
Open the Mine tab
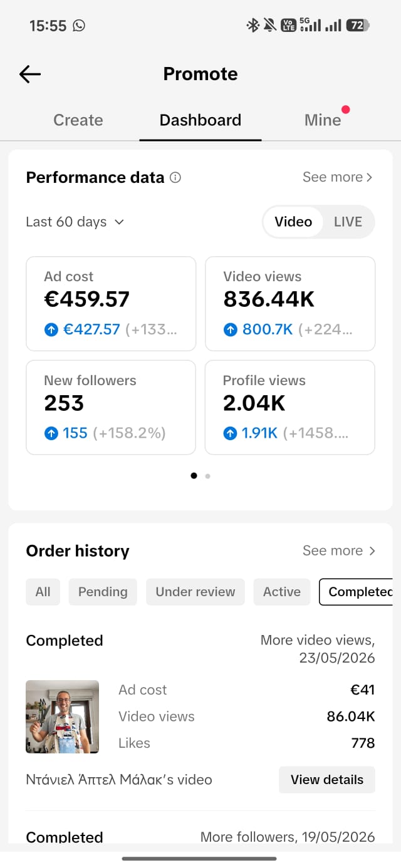tap(323, 120)
